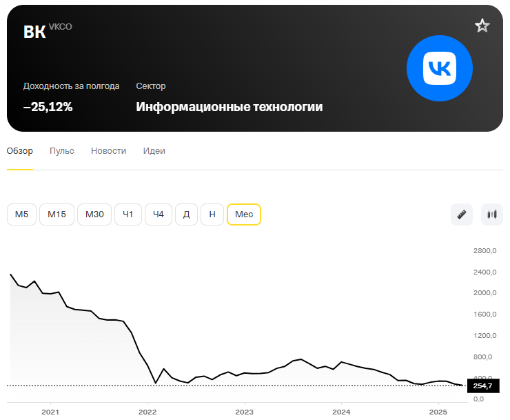Click the 254,7 current price label
The image size is (510, 420).
point(483,386)
